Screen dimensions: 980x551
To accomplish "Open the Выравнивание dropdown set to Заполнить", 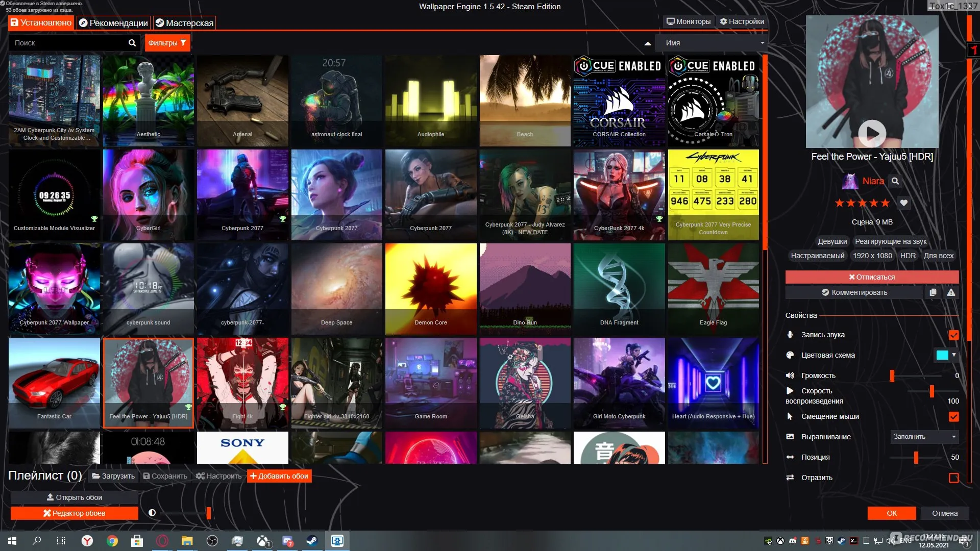I will pos(924,437).
